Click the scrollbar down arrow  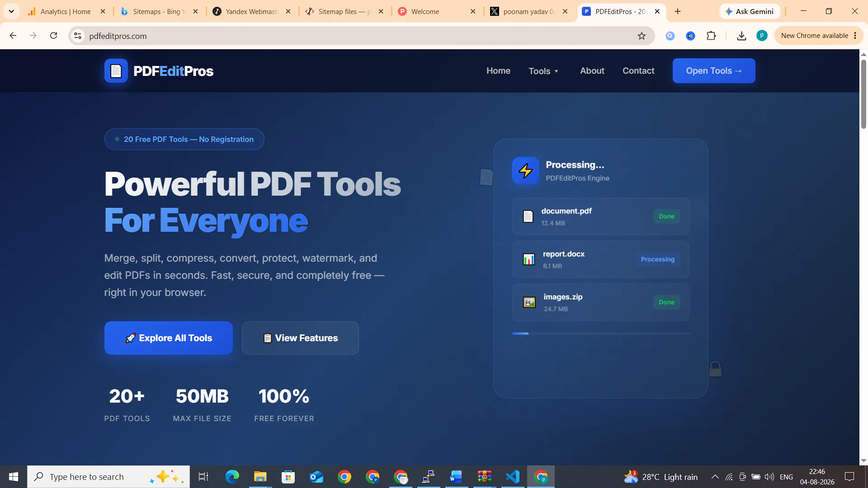tap(863, 460)
